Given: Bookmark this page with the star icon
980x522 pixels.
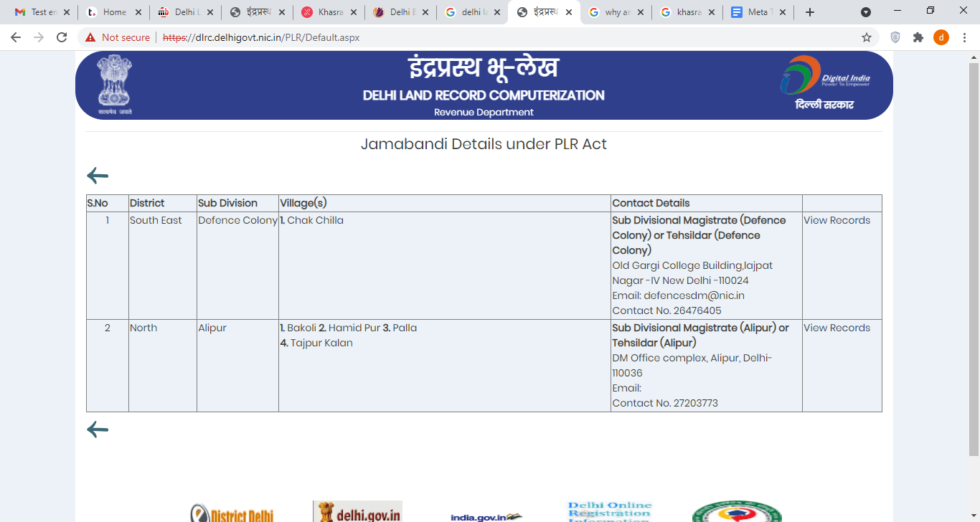Looking at the screenshot, I should pos(867,37).
